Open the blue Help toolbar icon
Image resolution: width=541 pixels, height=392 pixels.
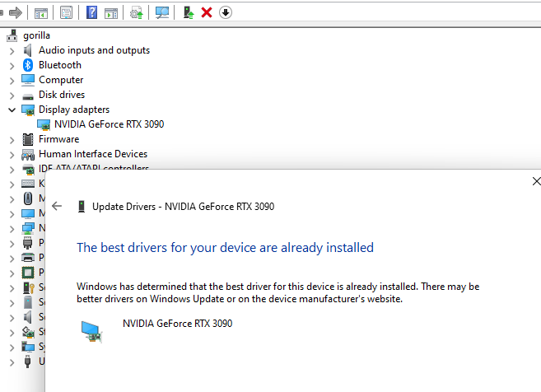tap(91, 13)
